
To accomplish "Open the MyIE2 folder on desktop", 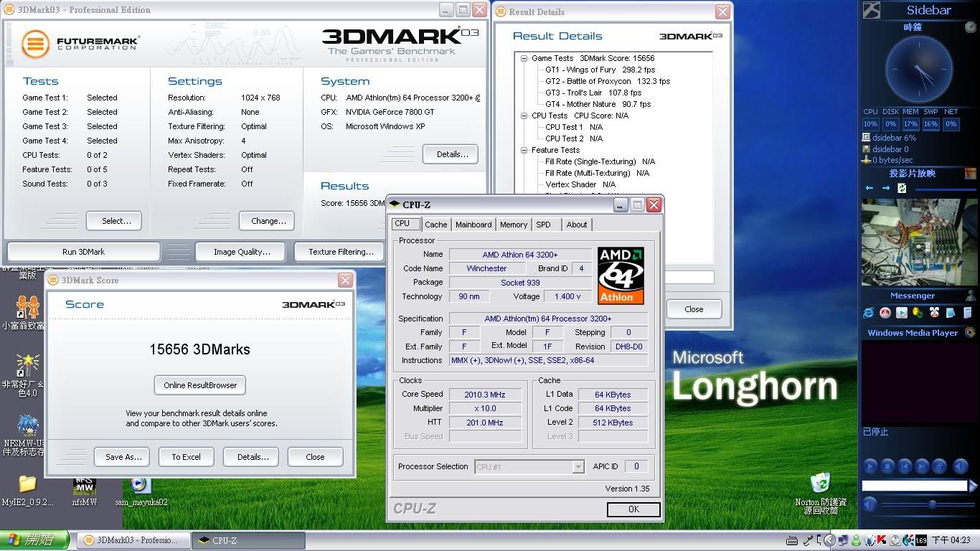I will (27, 484).
